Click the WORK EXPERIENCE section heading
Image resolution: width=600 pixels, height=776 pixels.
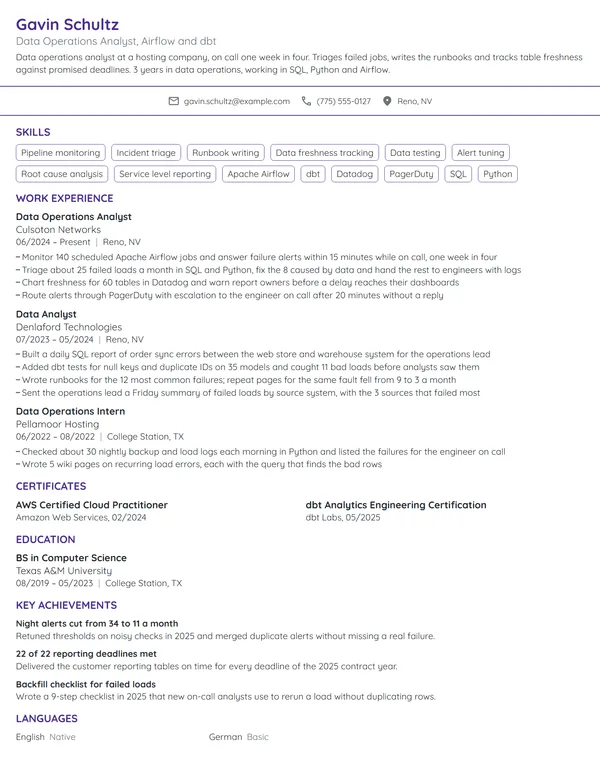65,198
